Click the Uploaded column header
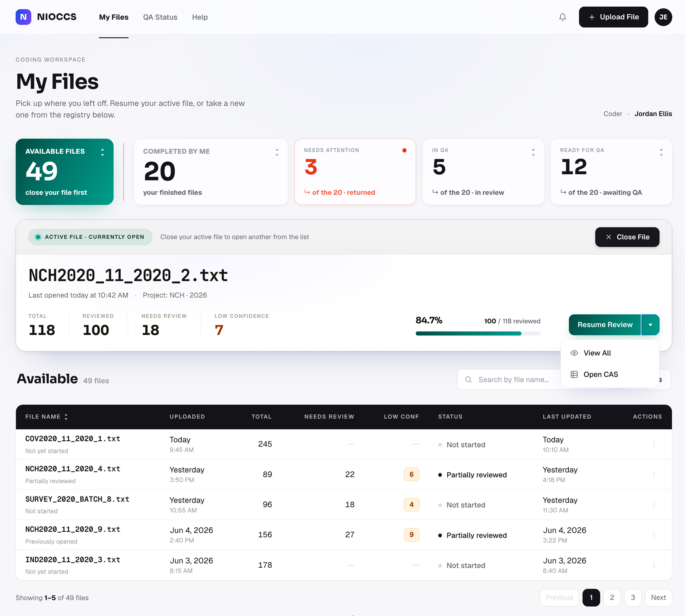 (187, 417)
